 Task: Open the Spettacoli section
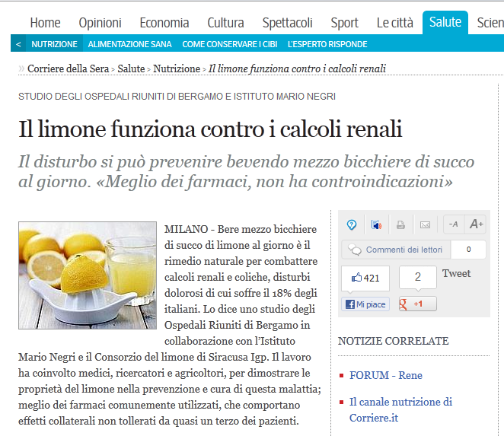pyautogui.click(x=287, y=23)
